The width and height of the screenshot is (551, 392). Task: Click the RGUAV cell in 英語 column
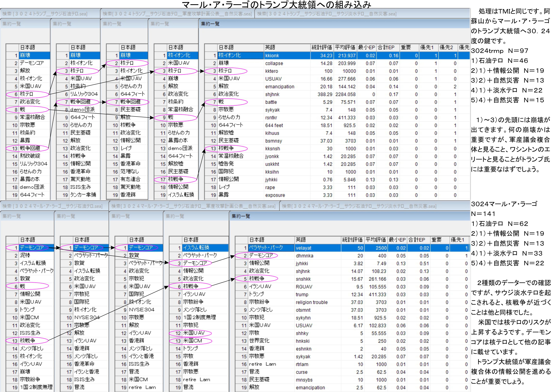coord(304,287)
